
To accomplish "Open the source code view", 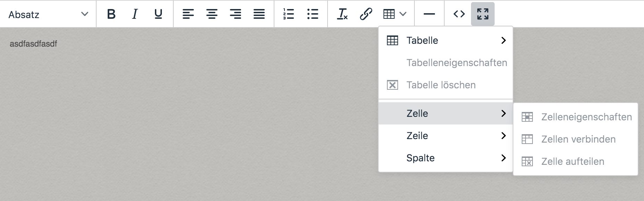I will pos(459,14).
